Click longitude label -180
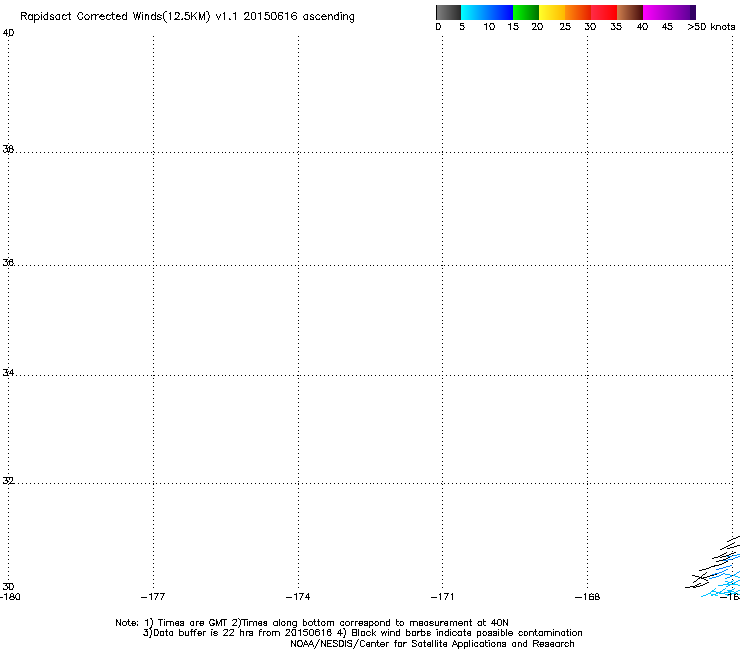This screenshot has height=650, width=740. click(x=10, y=597)
